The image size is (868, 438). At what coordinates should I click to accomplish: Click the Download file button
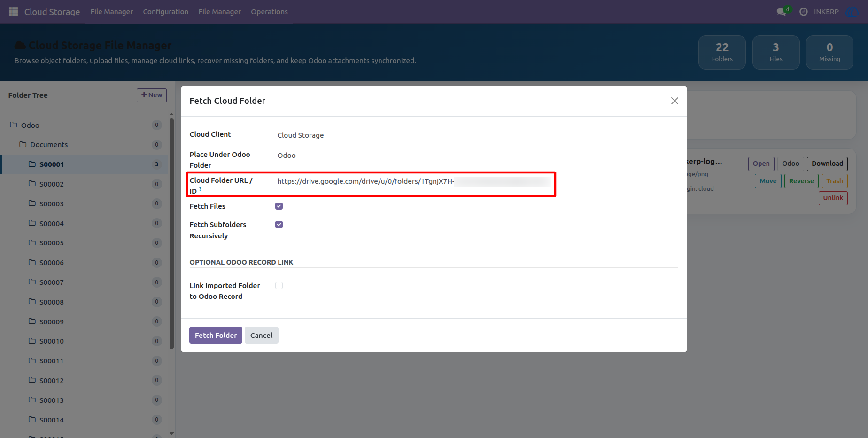tap(827, 164)
